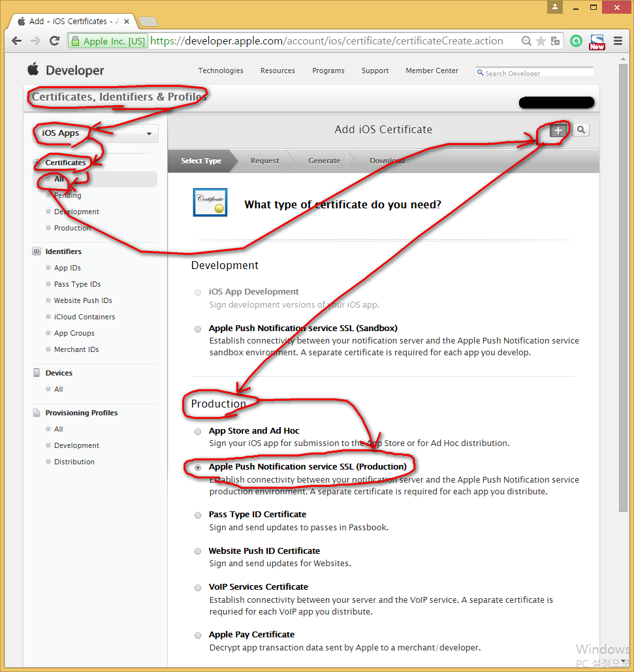The image size is (634, 672).
Task: Select VoIP Services Certificate radio
Action: [197, 588]
